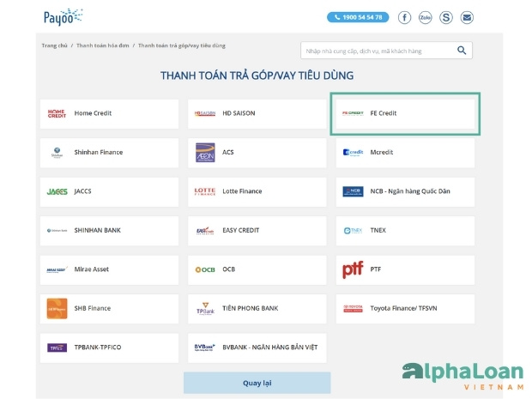Select Mcredit provider label

click(382, 153)
